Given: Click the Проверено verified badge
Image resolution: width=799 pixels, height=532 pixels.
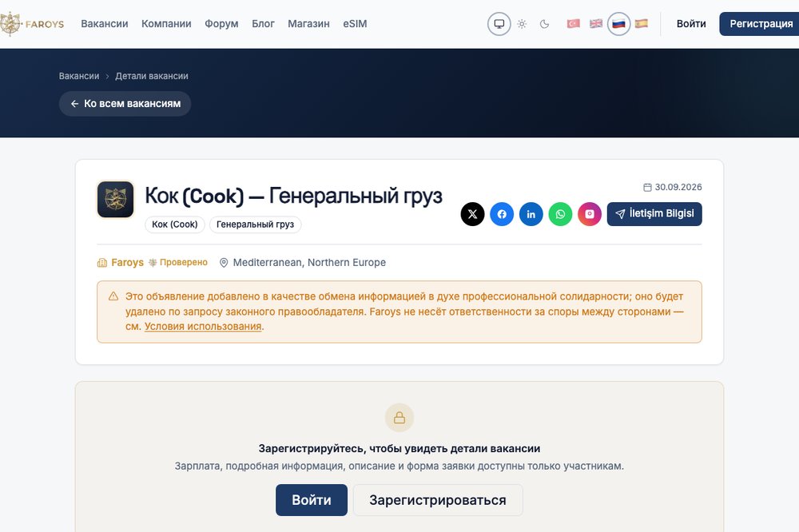Looking at the screenshot, I should click(178, 263).
